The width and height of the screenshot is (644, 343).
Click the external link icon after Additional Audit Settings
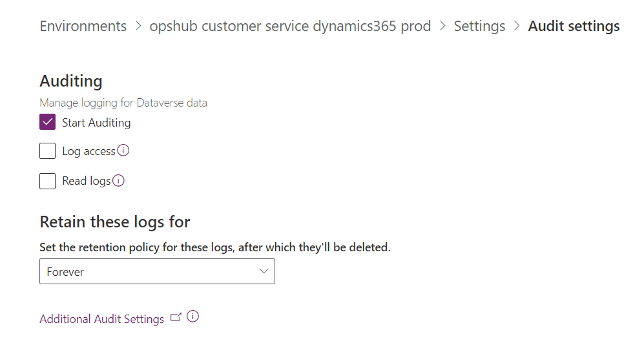point(176,317)
